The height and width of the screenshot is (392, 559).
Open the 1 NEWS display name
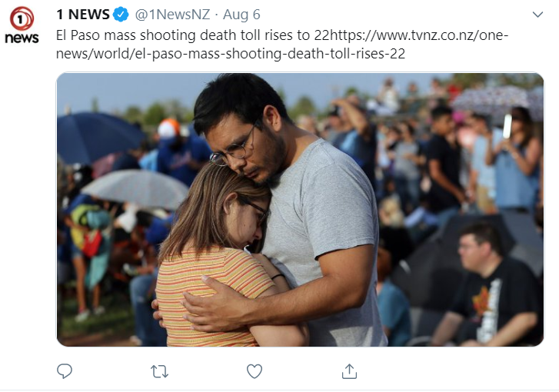(x=83, y=15)
